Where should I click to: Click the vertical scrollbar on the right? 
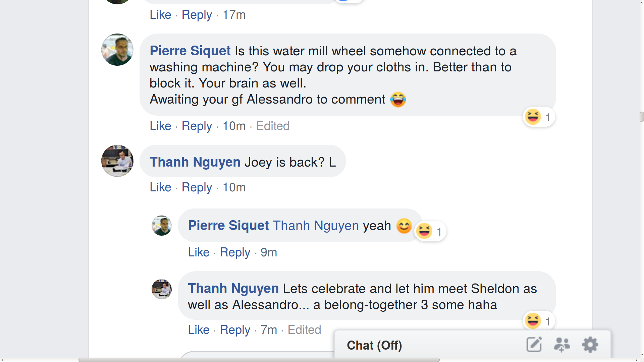(641, 117)
